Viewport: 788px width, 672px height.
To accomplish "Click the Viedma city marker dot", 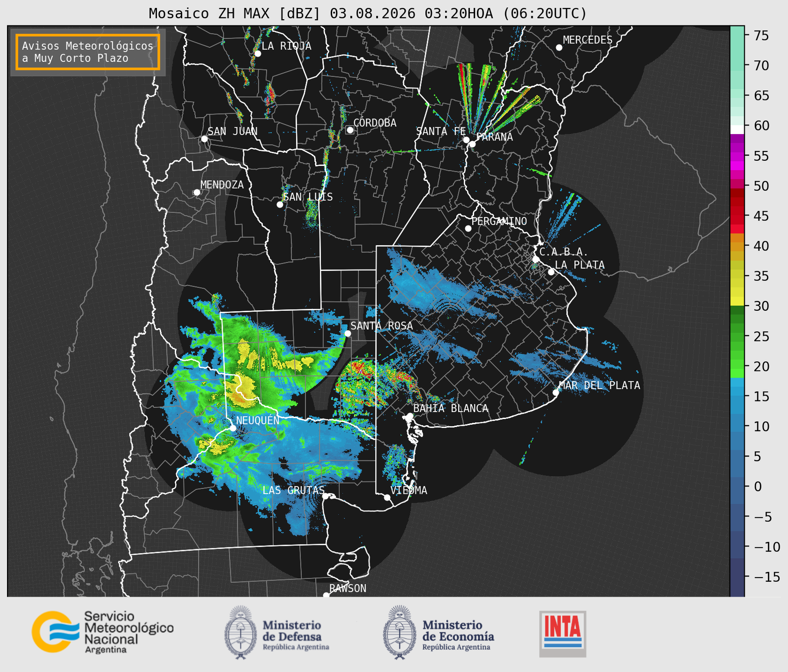I will (387, 497).
